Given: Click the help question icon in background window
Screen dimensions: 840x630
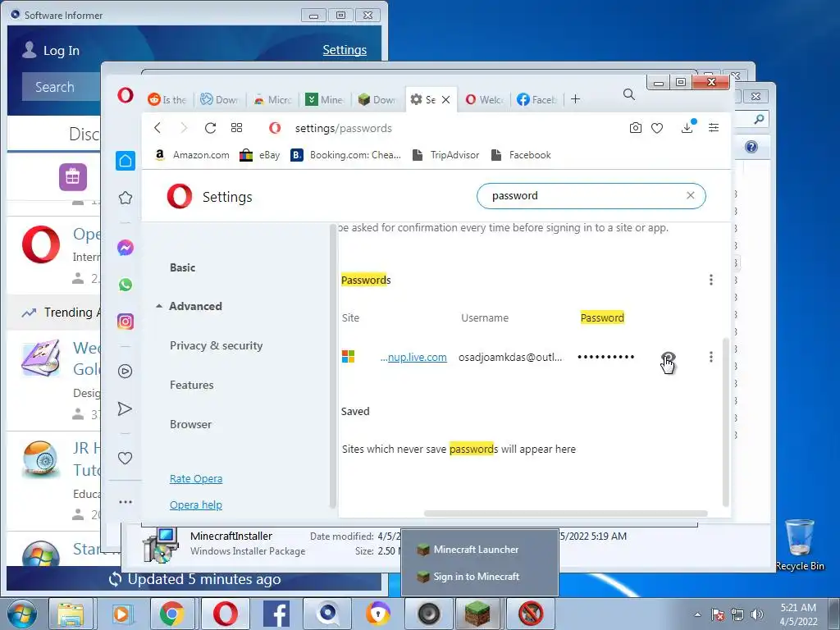Looking at the screenshot, I should (x=751, y=147).
